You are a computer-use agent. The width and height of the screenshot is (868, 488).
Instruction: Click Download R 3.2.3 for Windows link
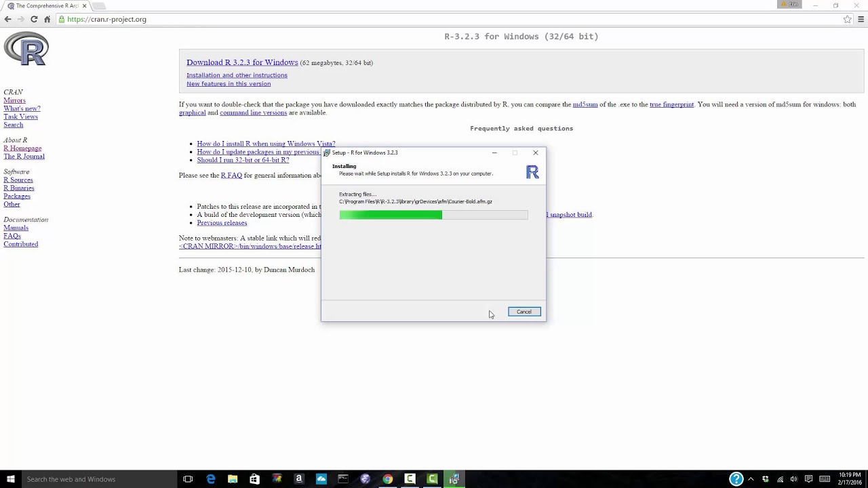click(242, 62)
